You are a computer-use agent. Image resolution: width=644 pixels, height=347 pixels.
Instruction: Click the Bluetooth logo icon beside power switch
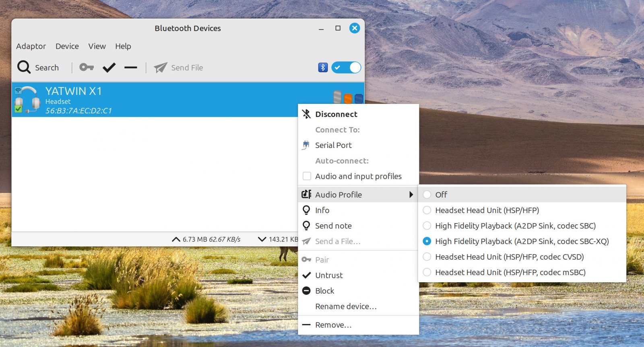323,67
